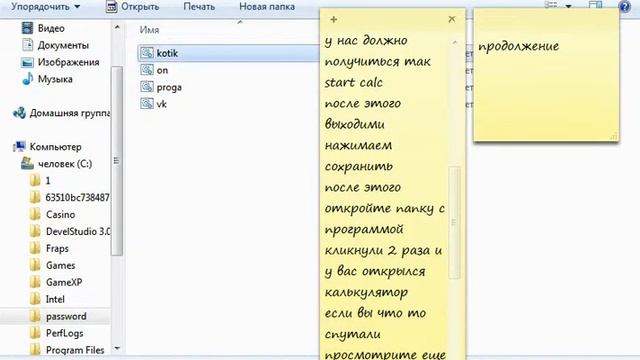Sticky note scrollbar up arrow
This screenshot has height=360, width=640.
coord(454,42)
